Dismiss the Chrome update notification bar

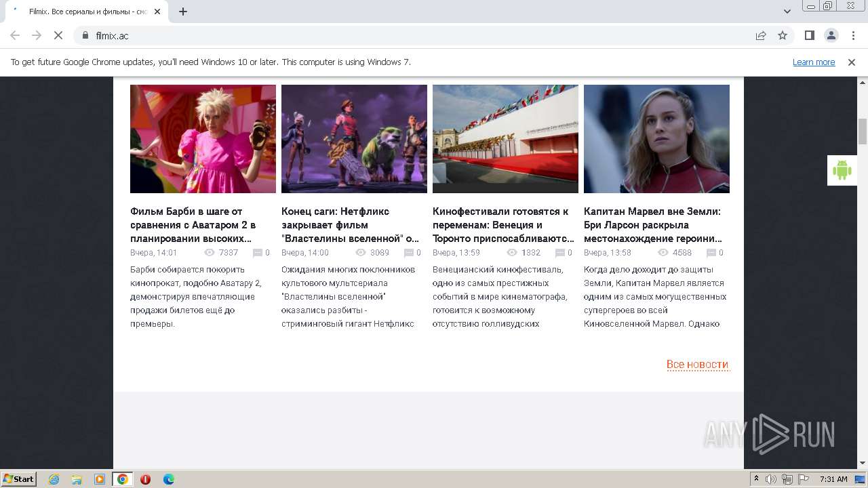[x=852, y=62]
